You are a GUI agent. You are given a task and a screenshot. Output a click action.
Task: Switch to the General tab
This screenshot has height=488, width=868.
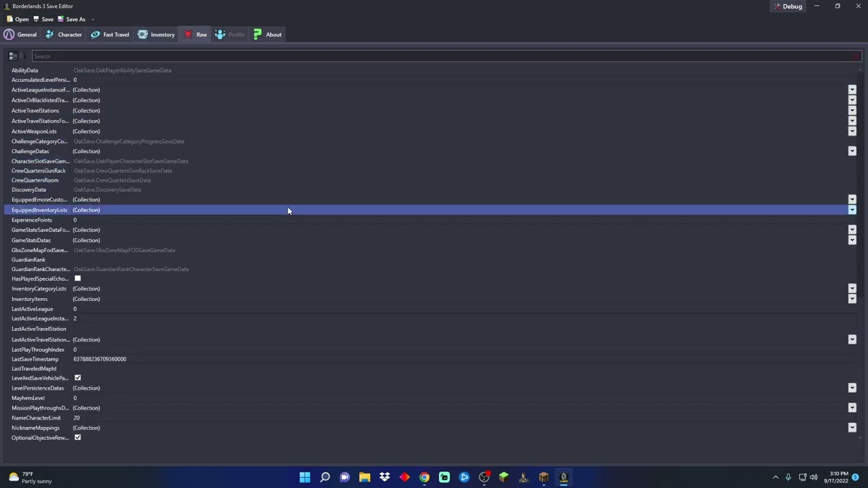click(20, 35)
